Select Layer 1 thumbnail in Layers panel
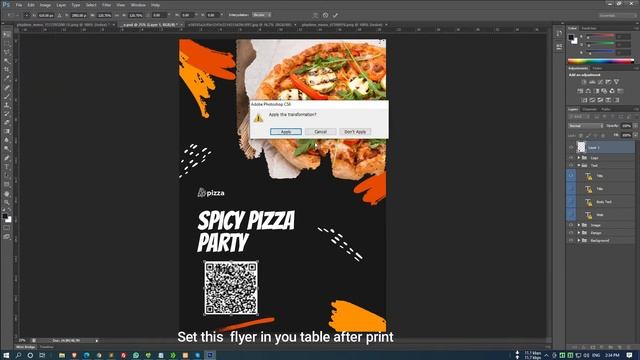 point(581,147)
